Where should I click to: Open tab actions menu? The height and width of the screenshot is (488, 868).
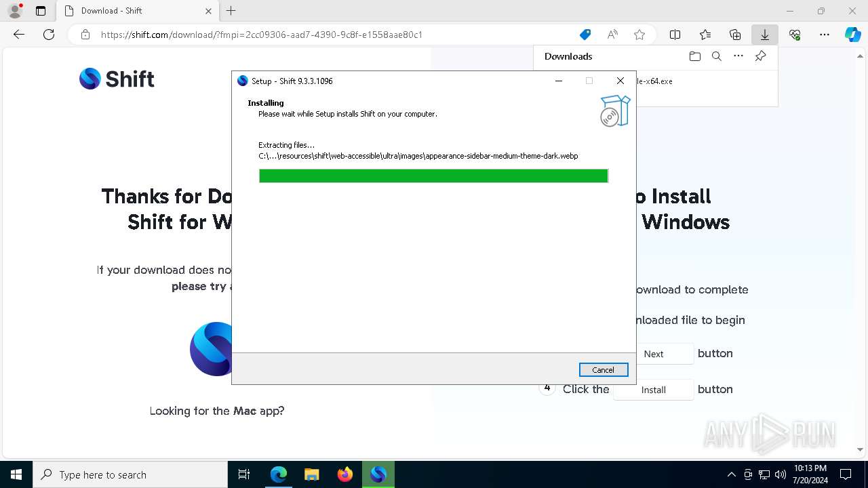pos(41,11)
